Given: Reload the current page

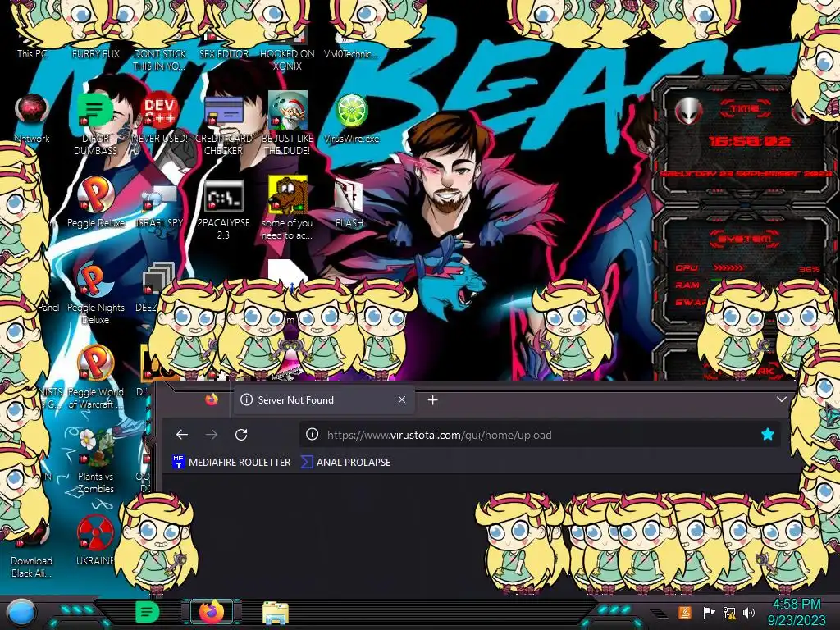Looking at the screenshot, I should click(x=241, y=435).
